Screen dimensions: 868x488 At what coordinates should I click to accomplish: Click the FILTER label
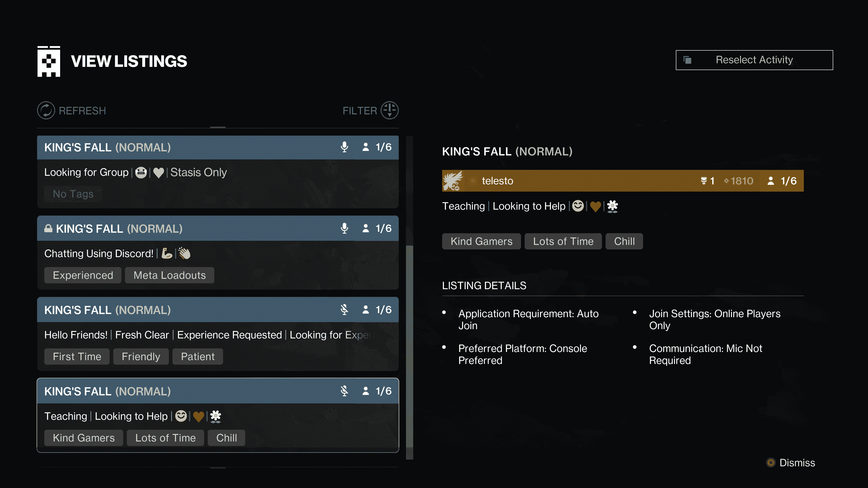pyautogui.click(x=360, y=111)
